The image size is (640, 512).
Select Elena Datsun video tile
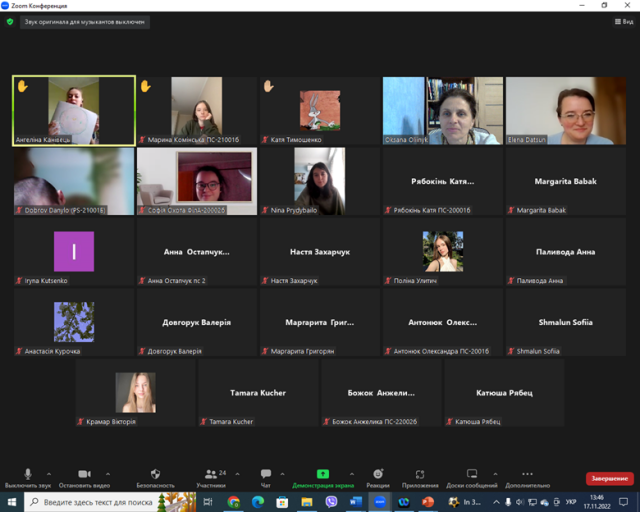(x=566, y=110)
